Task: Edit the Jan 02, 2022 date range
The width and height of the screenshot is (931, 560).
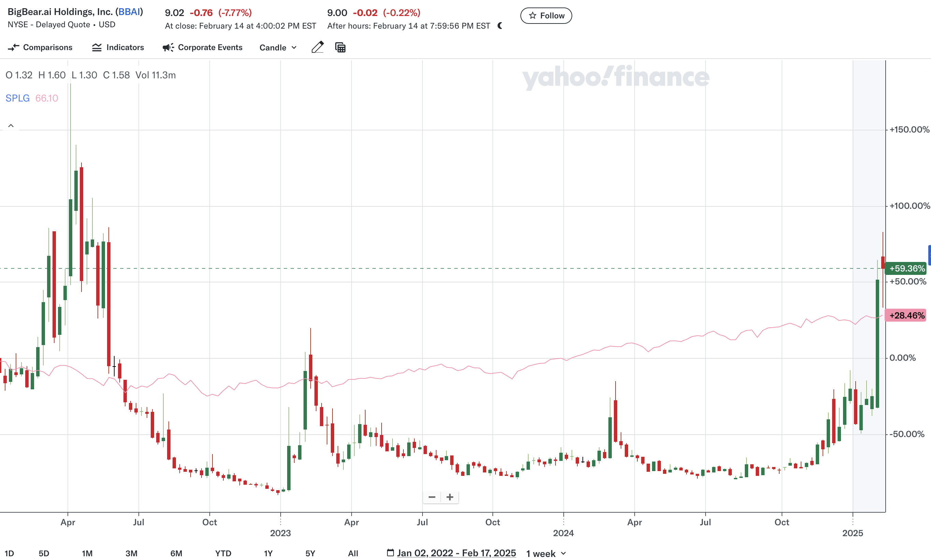Action: [x=456, y=553]
